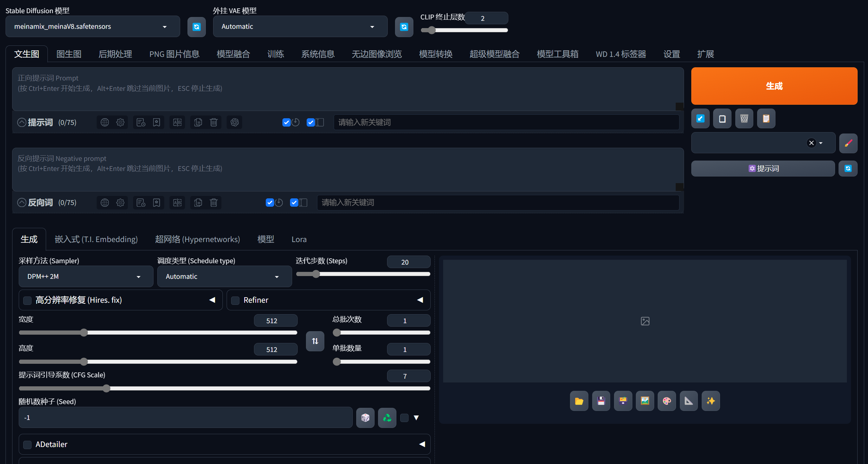Enable the Hires. fix checkbox
Image resolution: width=868 pixels, height=464 pixels.
[x=27, y=300]
